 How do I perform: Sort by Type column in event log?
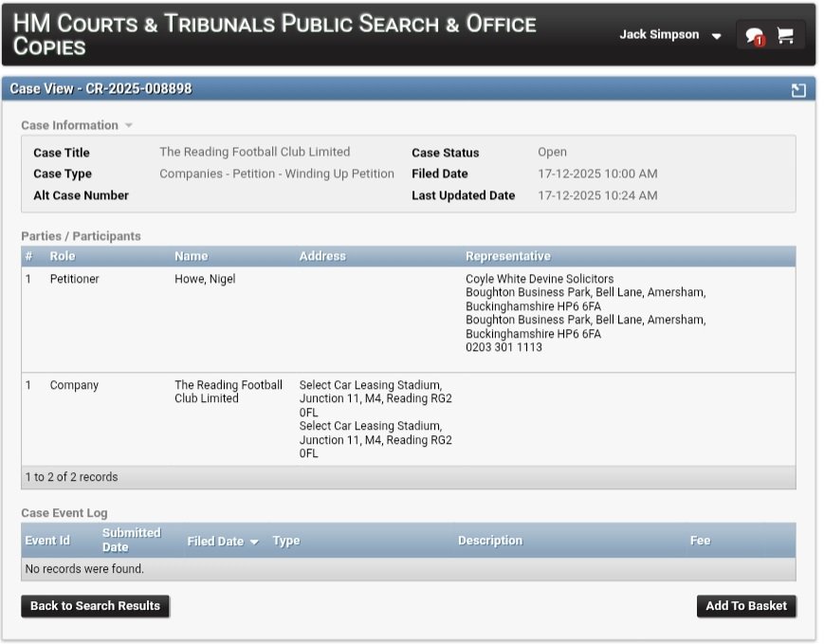286,541
